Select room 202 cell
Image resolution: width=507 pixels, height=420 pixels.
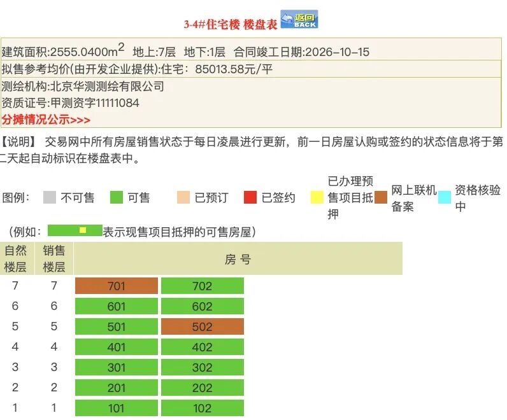click(203, 388)
